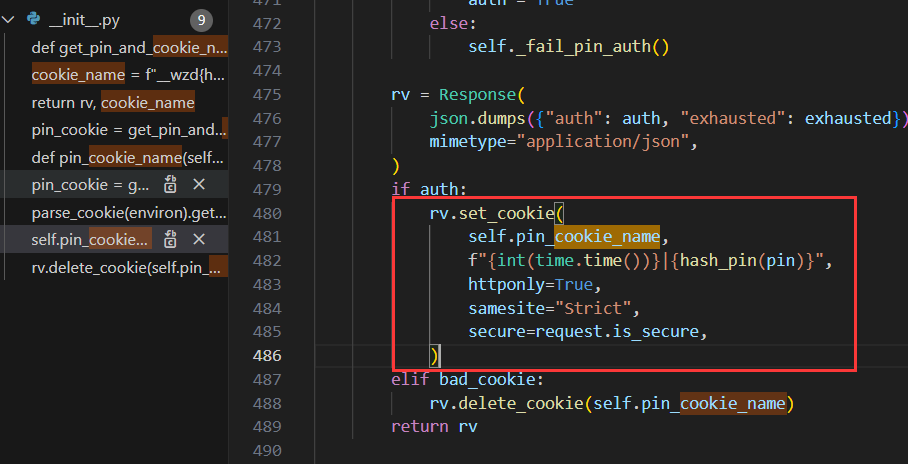Collapse the __init__.py results chevron
Viewport: 908px width, 464px height.
[10, 20]
